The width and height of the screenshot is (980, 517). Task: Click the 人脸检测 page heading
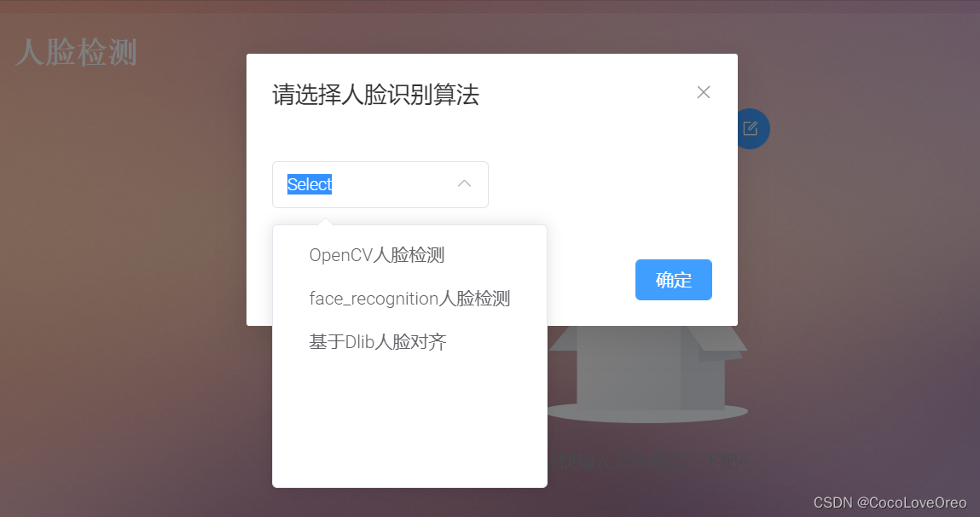(76, 53)
